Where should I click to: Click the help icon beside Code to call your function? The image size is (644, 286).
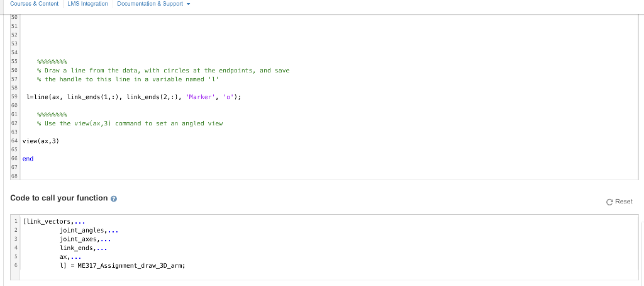coord(114,198)
